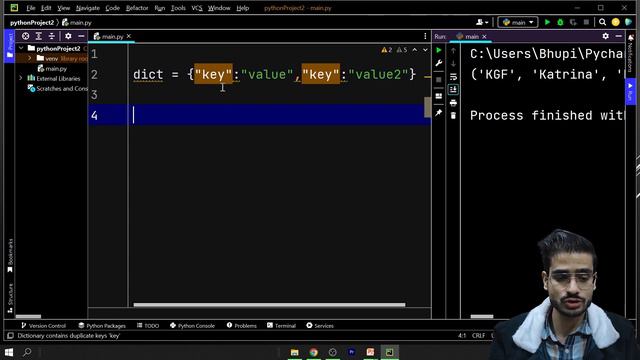Select Scratches and Consoles item
640x360 pixels.
pyautogui.click(x=58, y=88)
